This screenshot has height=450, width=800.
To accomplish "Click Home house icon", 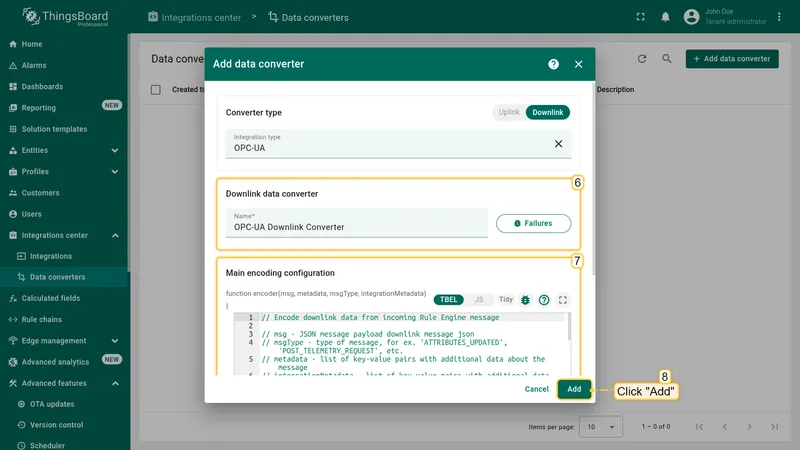I will coord(13,44).
